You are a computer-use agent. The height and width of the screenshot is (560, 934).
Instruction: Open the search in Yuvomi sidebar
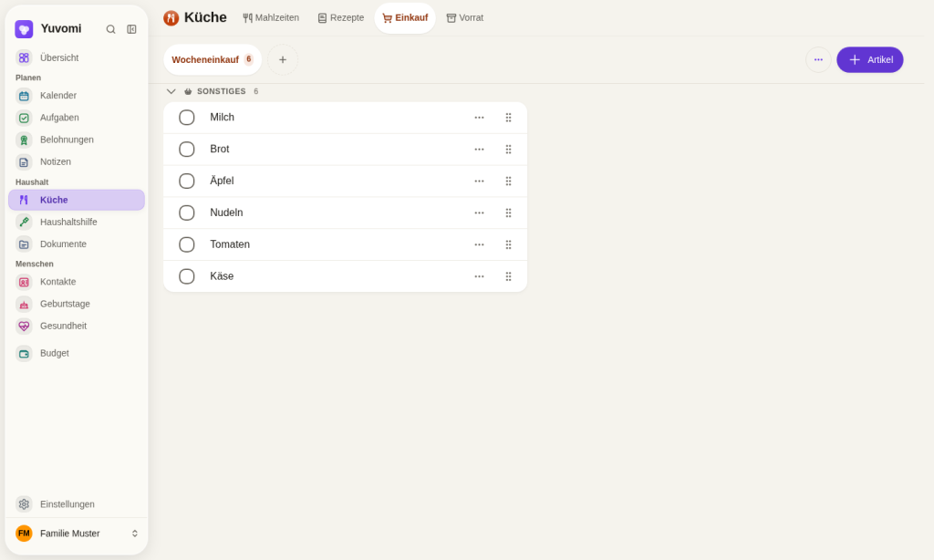110,29
